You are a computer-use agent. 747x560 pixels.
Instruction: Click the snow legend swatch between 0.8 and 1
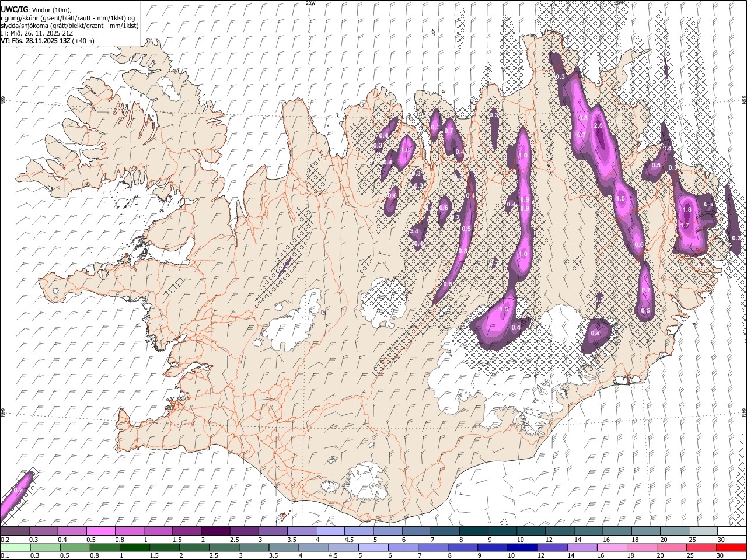click(130, 531)
